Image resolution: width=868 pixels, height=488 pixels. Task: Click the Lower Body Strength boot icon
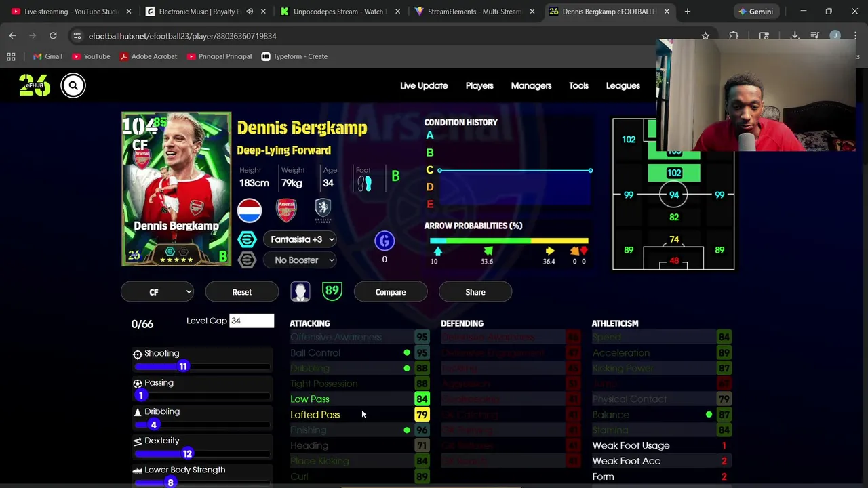point(137,470)
